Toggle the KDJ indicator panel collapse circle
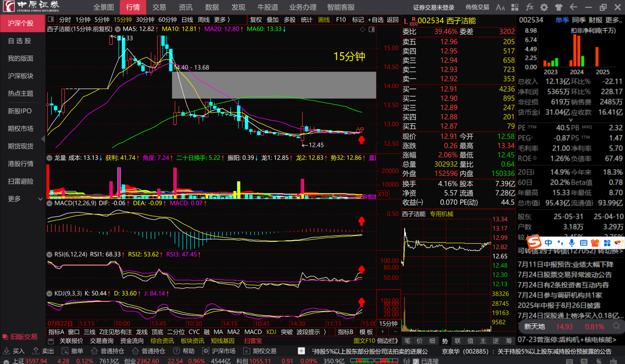This screenshot has height=364, width=625. point(49,293)
